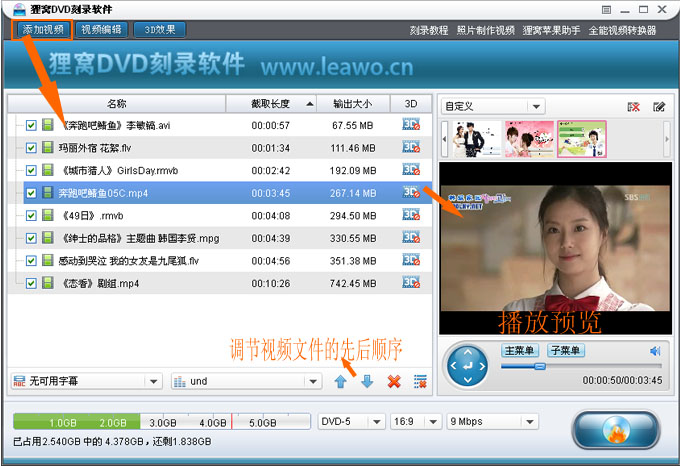Click the 3D icon for 玛丽外宿 花絮.flv
Image resolution: width=680 pixels, height=466 pixels.
(410, 147)
